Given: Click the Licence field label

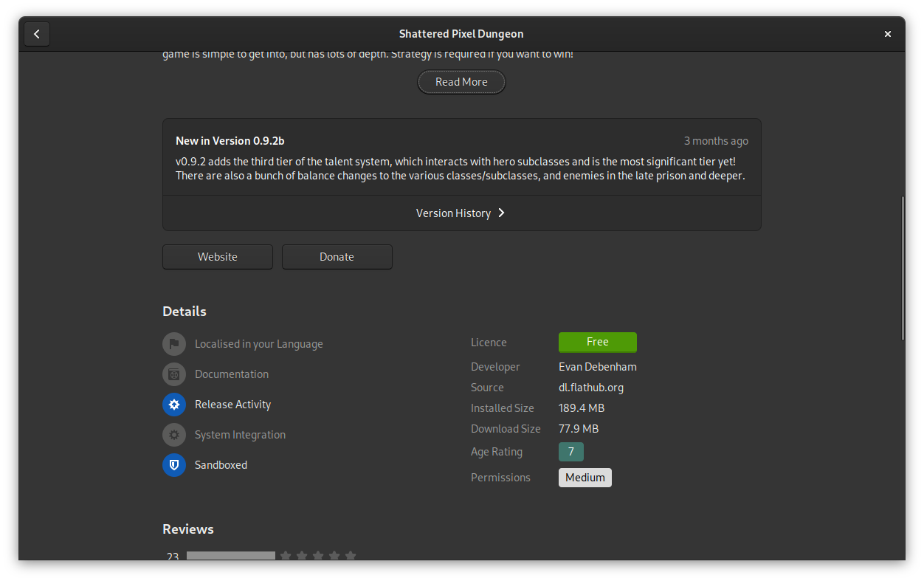Looking at the screenshot, I should click(x=489, y=343).
